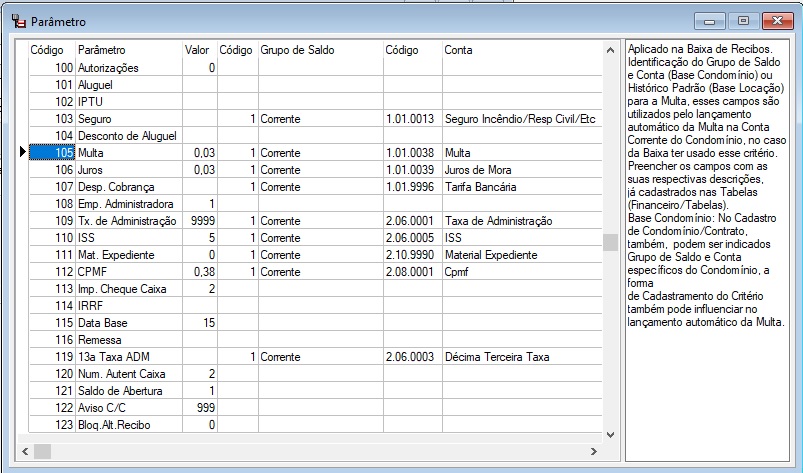Click the horizontal scrollbar left arrow
Screen dimensions: 803x473
point(25,451)
